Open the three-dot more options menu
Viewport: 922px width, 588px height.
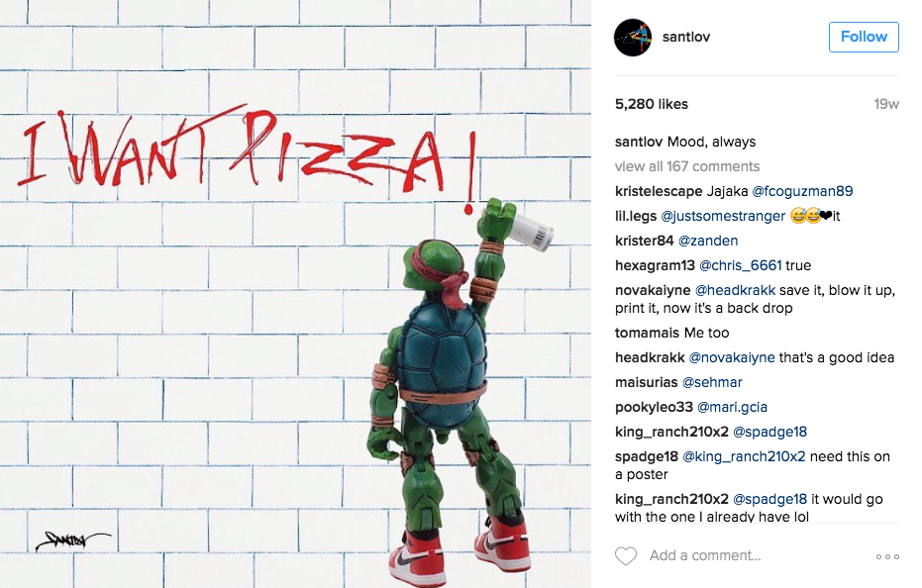coord(887,556)
